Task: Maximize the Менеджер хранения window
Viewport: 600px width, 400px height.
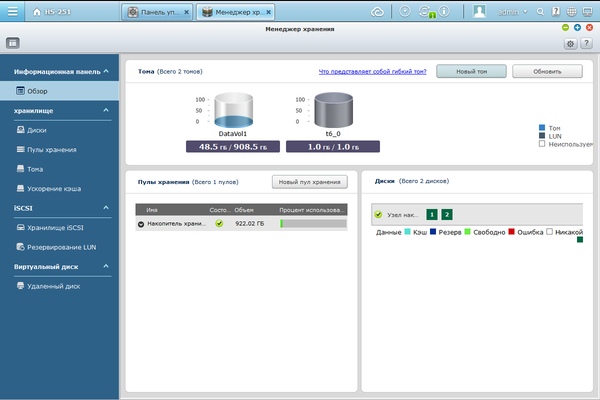Action: pyautogui.click(x=577, y=27)
